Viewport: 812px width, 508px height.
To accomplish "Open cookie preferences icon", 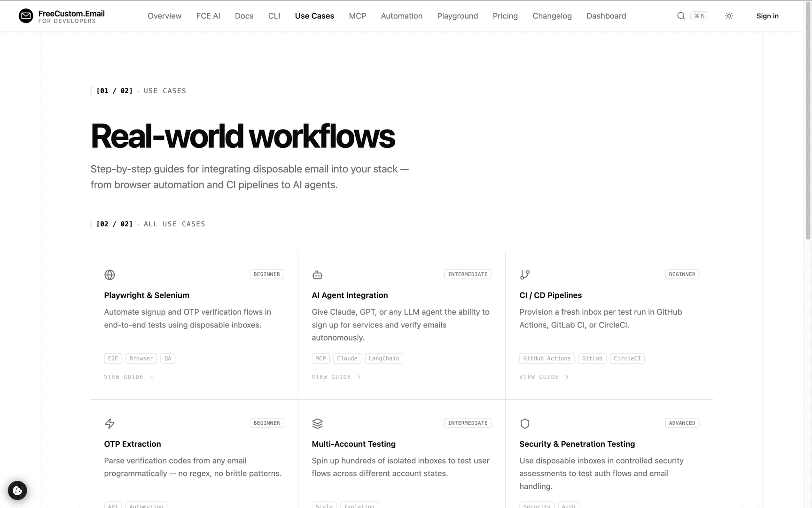I will point(17,491).
